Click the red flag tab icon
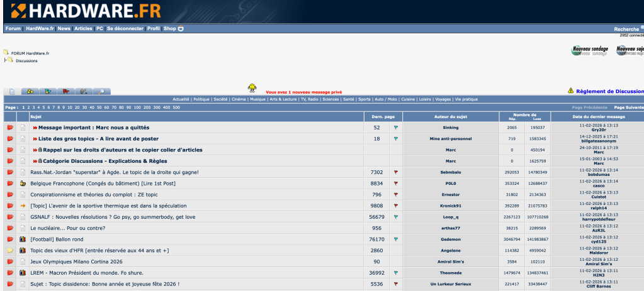This screenshot has height=291, width=644. pos(65,92)
